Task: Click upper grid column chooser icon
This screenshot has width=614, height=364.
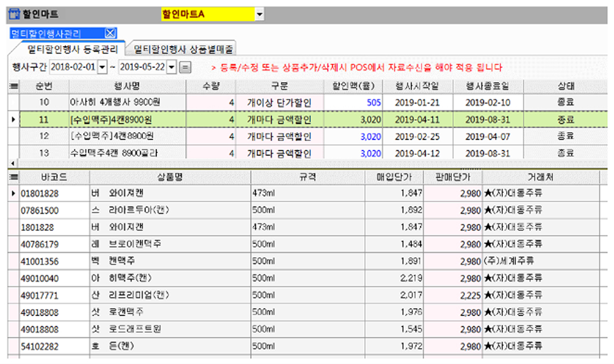Action: pyautogui.click(x=13, y=86)
